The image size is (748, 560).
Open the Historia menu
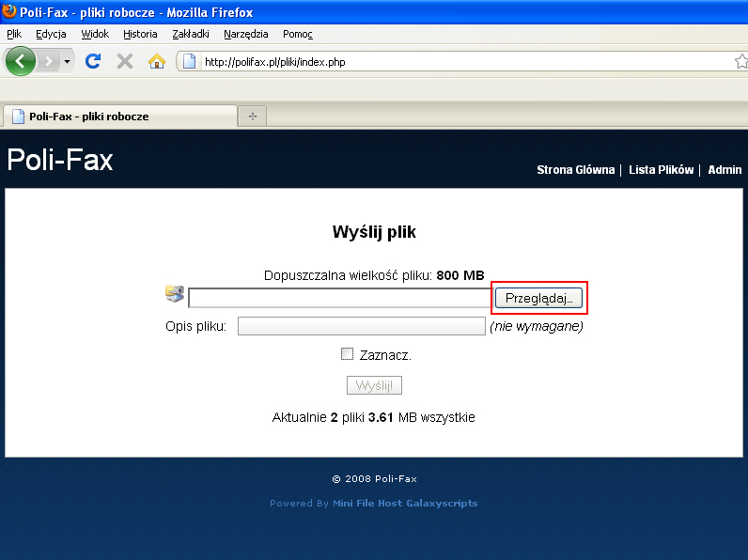(x=140, y=34)
